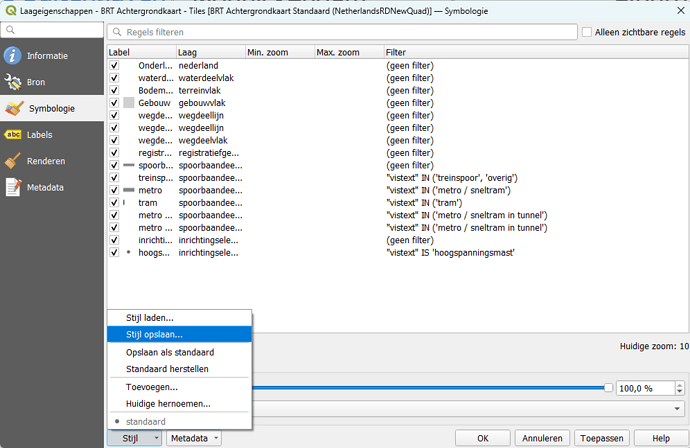The width and height of the screenshot is (690, 448).
Task: Sort by the Laag column header
Action: pyautogui.click(x=211, y=52)
